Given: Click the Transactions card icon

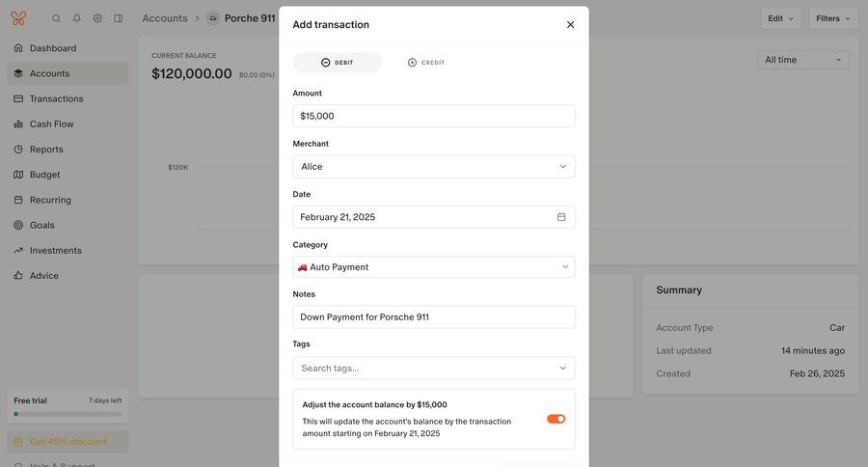Looking at the screenshot, I should click(18, 98).
